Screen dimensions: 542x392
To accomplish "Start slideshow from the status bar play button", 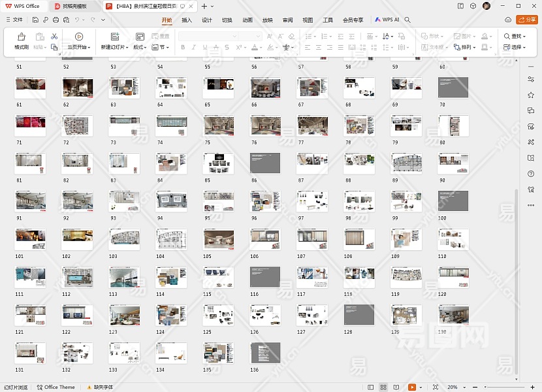I will point(412,387).
